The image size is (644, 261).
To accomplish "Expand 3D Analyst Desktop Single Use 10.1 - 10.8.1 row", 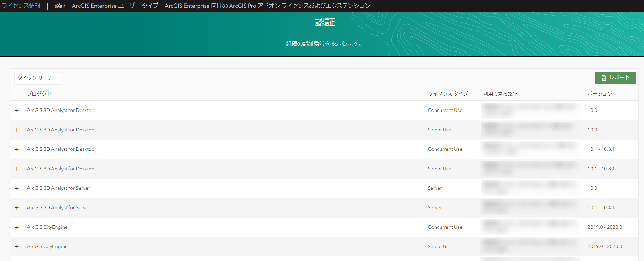I will [x=17, y=169].
